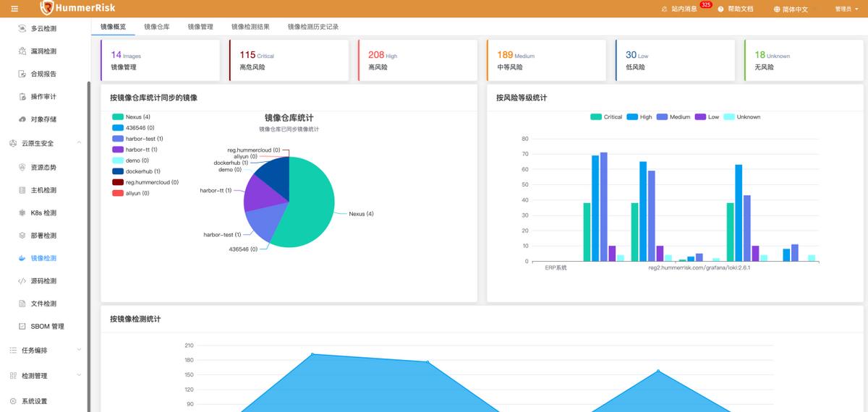868x412 pixels.
Task: Toggle harbor-tt (1) legend entry
Action: pyautogui.click(x=135, y=150)
